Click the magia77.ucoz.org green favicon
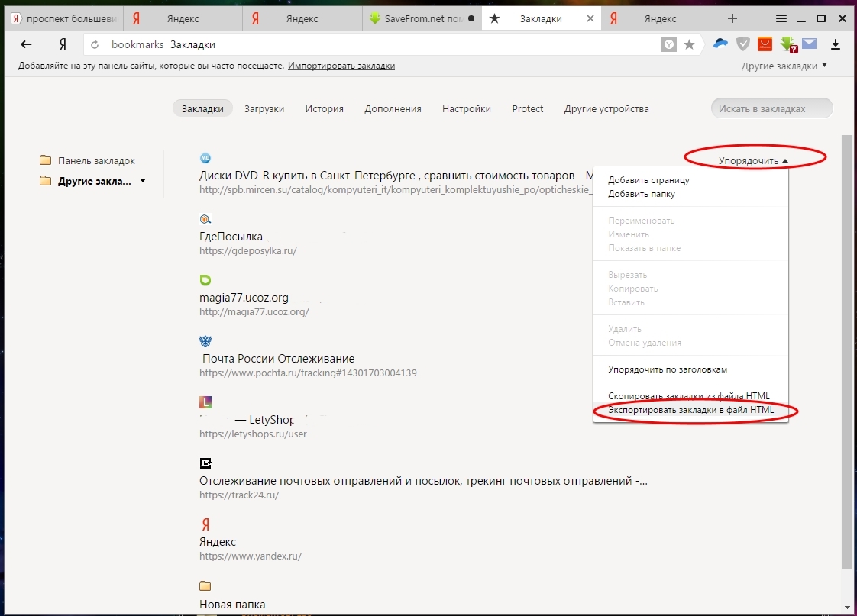 tap(205, 280)
